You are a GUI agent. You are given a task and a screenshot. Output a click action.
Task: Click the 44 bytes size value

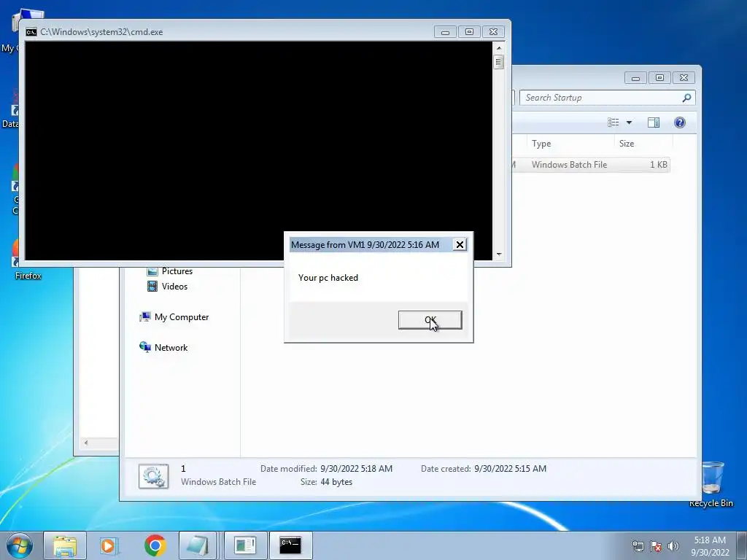(x=336, y=482)
